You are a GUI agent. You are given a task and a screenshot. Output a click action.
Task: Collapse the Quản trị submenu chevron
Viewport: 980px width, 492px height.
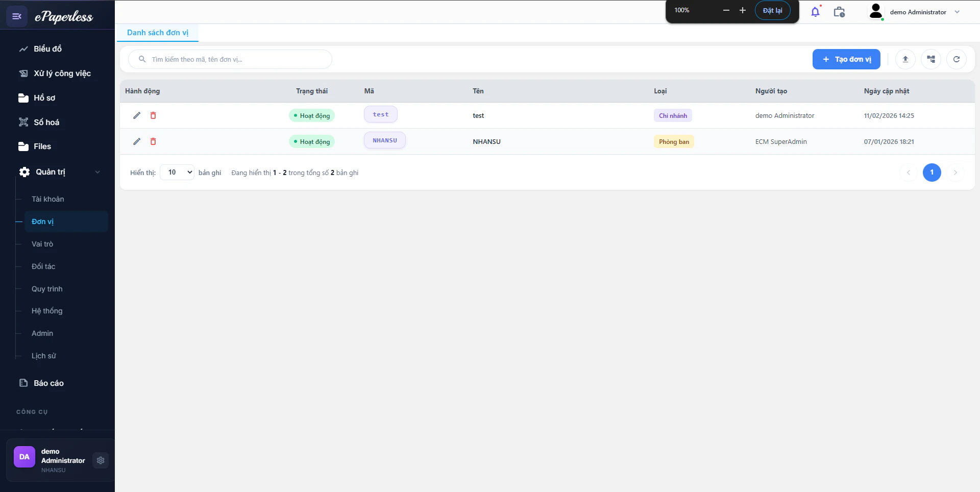tap(97, 172)
